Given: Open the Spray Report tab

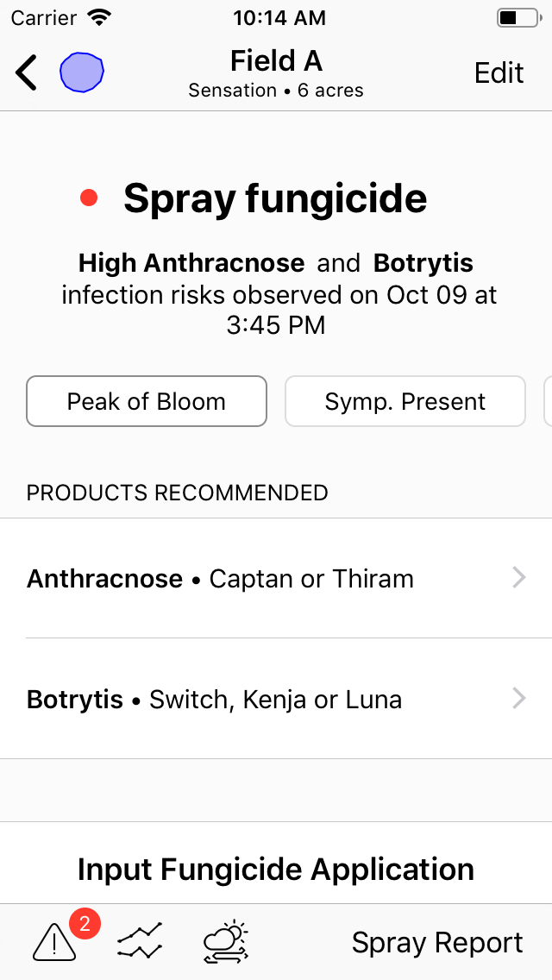Looking at the screenshot, I should (x=437, y=943).
